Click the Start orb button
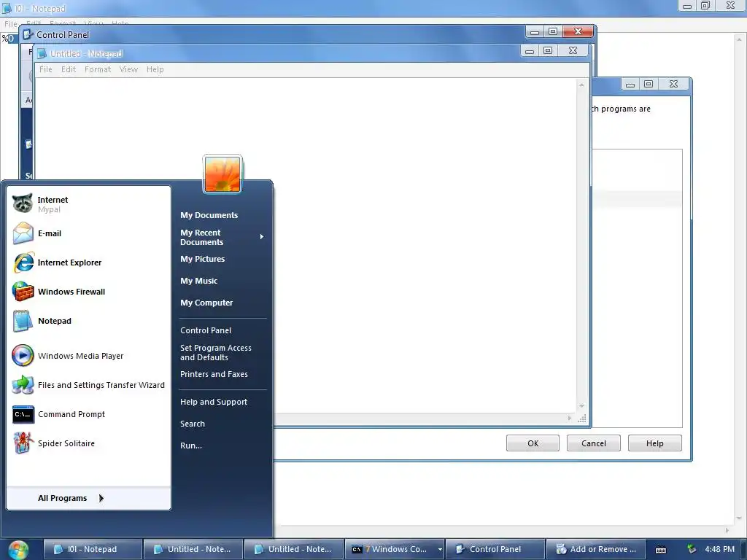This screenshot has width=747, height=560. tap(18, 550)
